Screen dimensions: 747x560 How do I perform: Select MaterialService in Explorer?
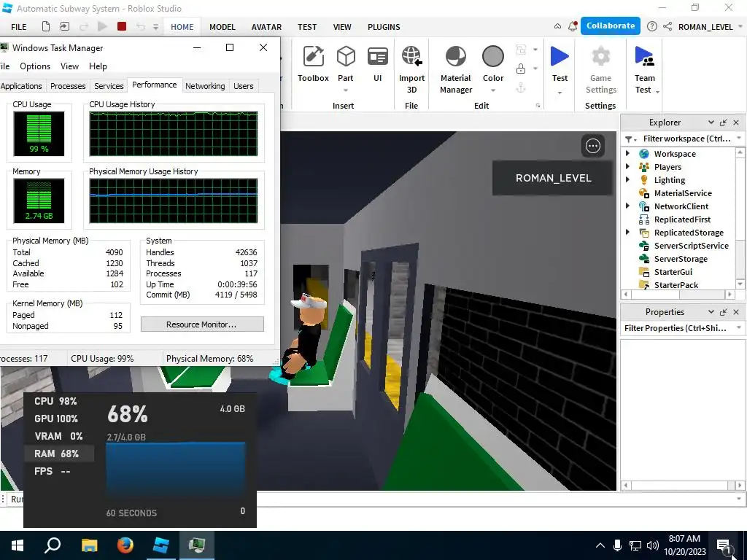pos(682,192)
